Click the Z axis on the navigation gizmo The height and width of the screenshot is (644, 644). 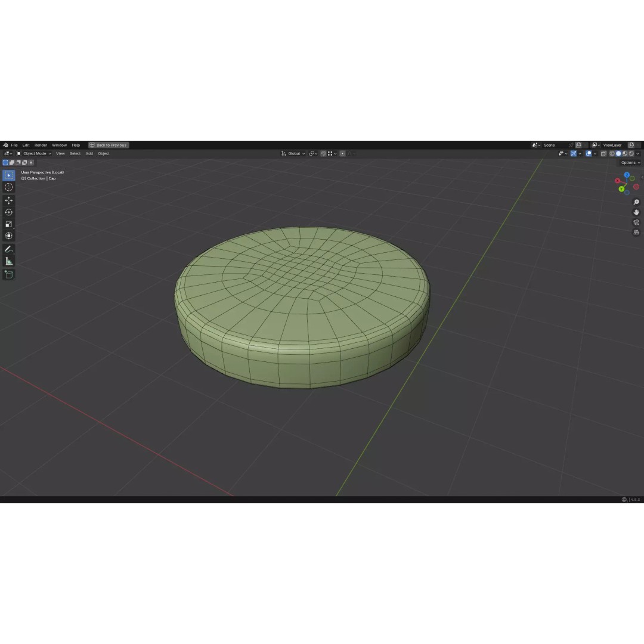[627, 175]
